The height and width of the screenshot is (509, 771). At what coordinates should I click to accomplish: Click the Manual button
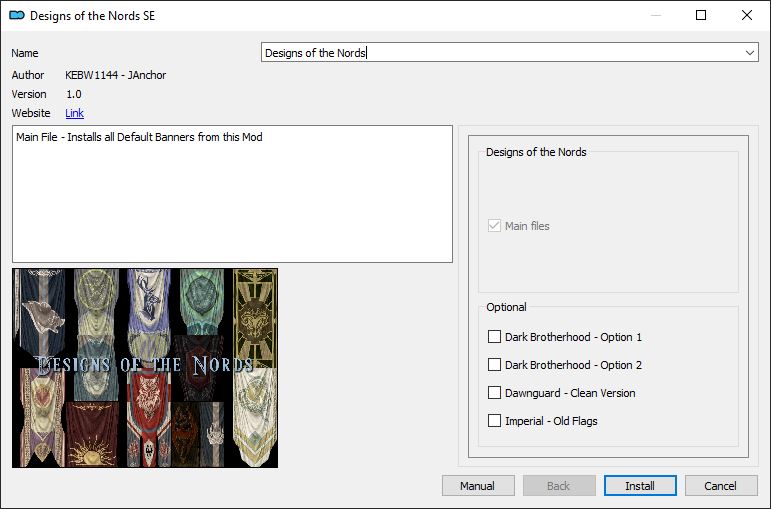tap(477, 486)
